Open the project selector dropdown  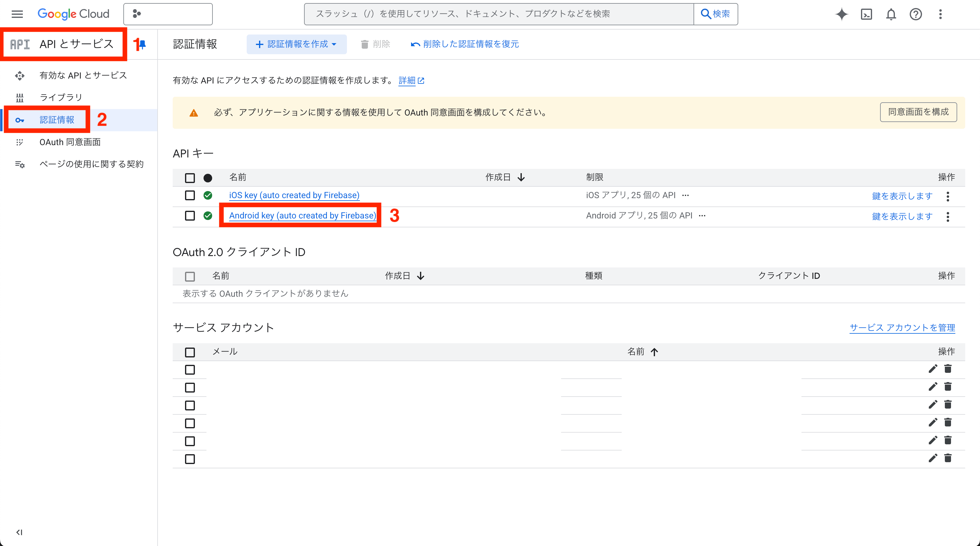[x=168, y=14]
